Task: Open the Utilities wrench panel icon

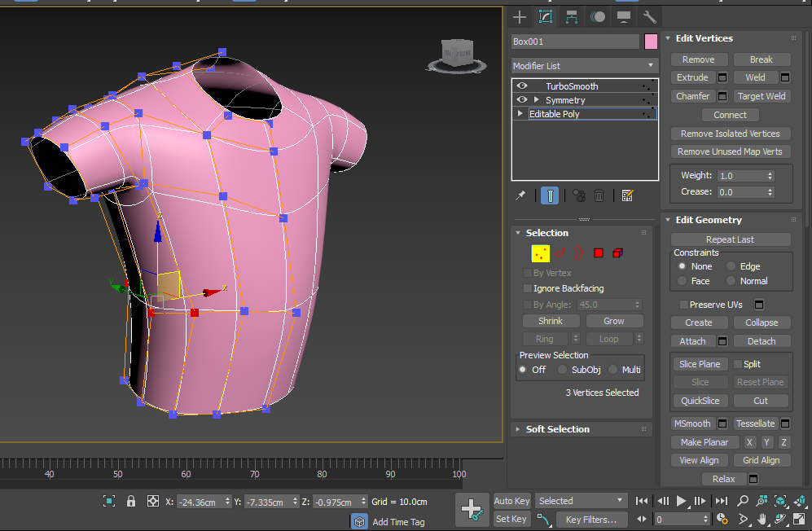Action: pos(649,16)
